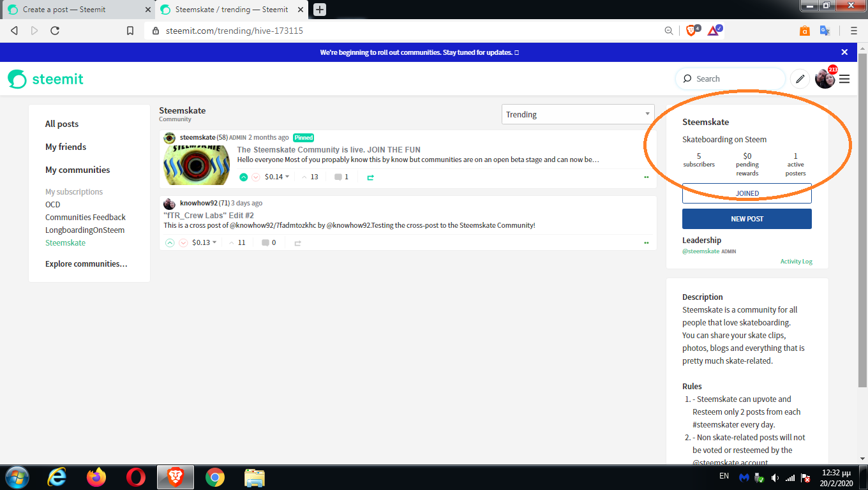Go to My communities
Screen dimensions: 868x490
[x=78, y=170]
